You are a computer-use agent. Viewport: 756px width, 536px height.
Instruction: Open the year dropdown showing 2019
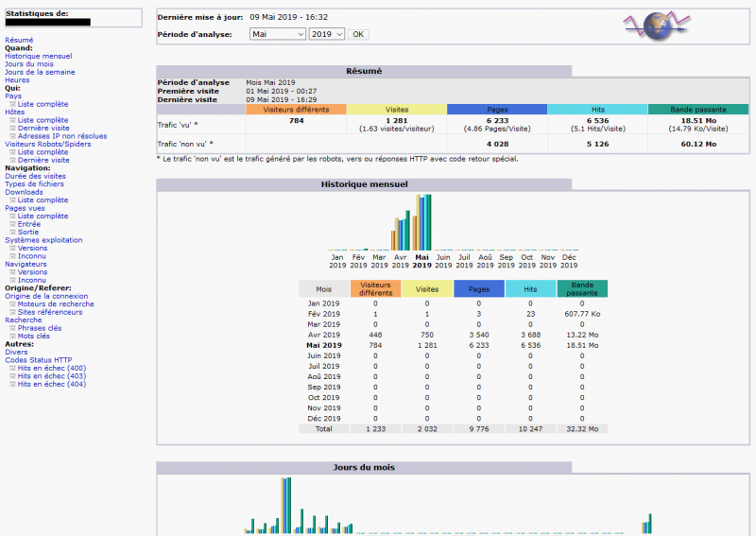[x=327, y=34]
